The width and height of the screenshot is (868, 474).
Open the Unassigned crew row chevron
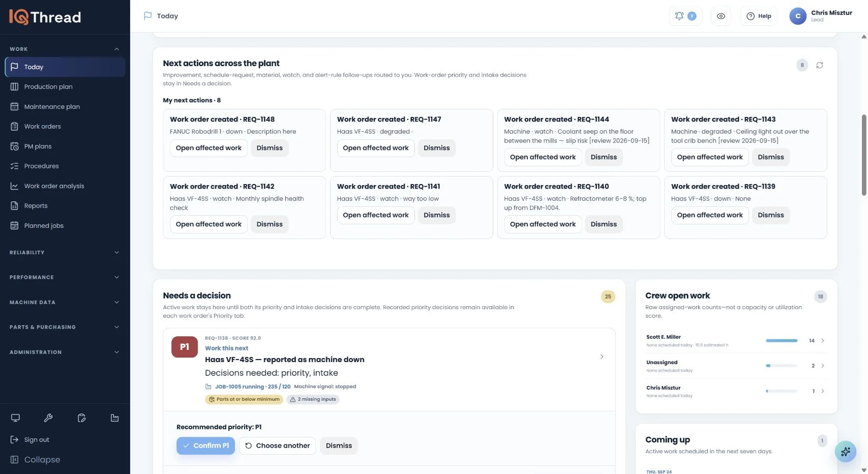click(822, 366)
